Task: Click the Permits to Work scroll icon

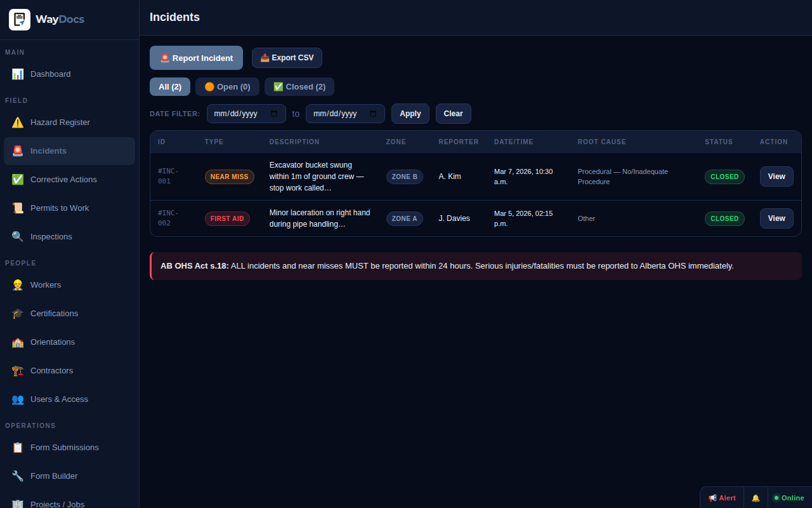Action: click(x=18, y=208)
